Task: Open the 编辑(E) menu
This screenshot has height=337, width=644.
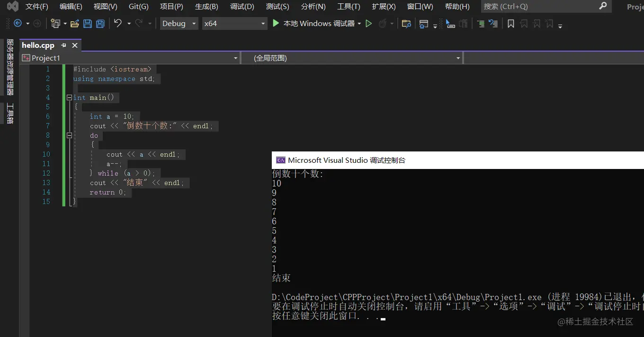Action: [x=71, y=6]
